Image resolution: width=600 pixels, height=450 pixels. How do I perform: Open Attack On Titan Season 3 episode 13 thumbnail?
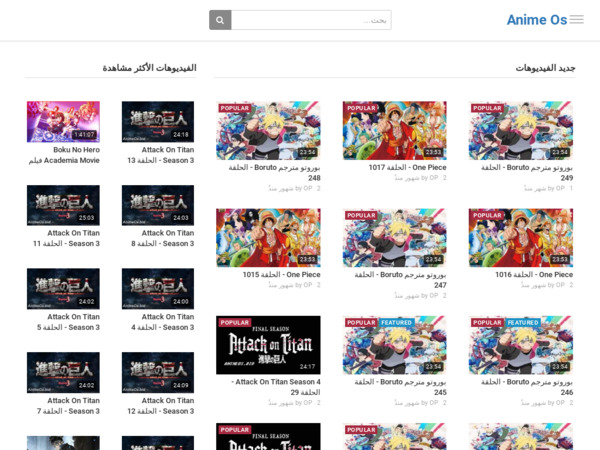point(158,122)
